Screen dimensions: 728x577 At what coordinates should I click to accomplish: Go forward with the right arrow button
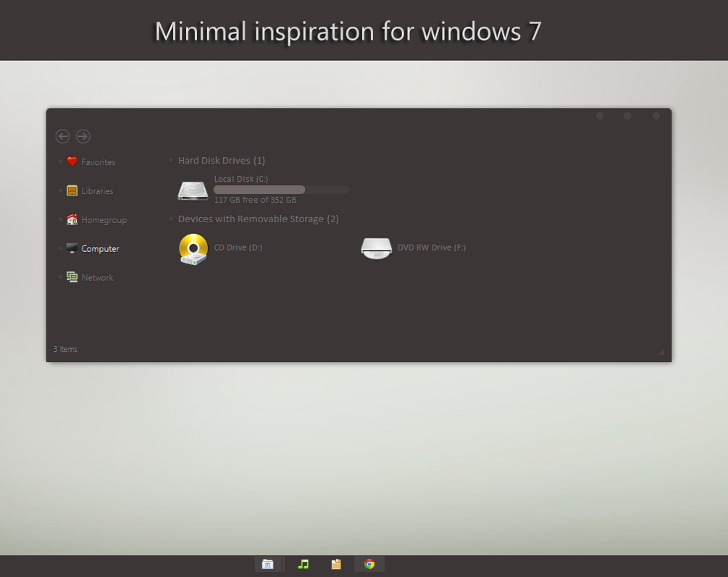[83, 136]
